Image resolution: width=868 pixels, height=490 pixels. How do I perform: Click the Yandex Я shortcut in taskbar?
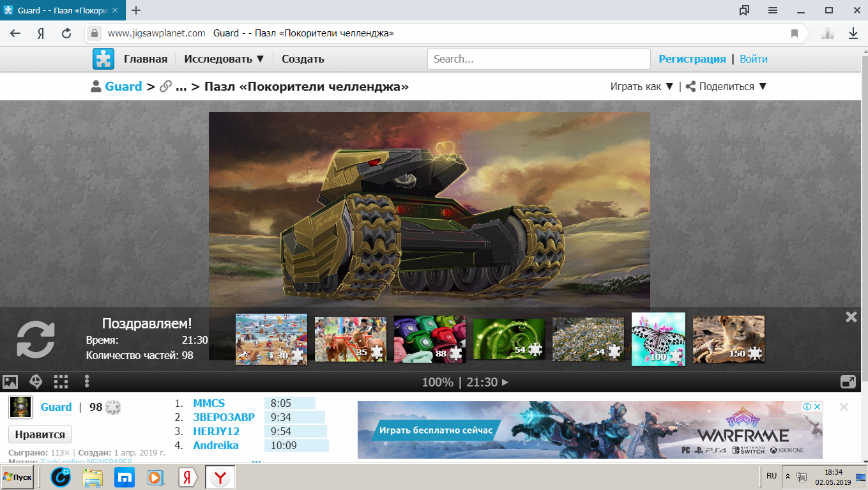187,477
